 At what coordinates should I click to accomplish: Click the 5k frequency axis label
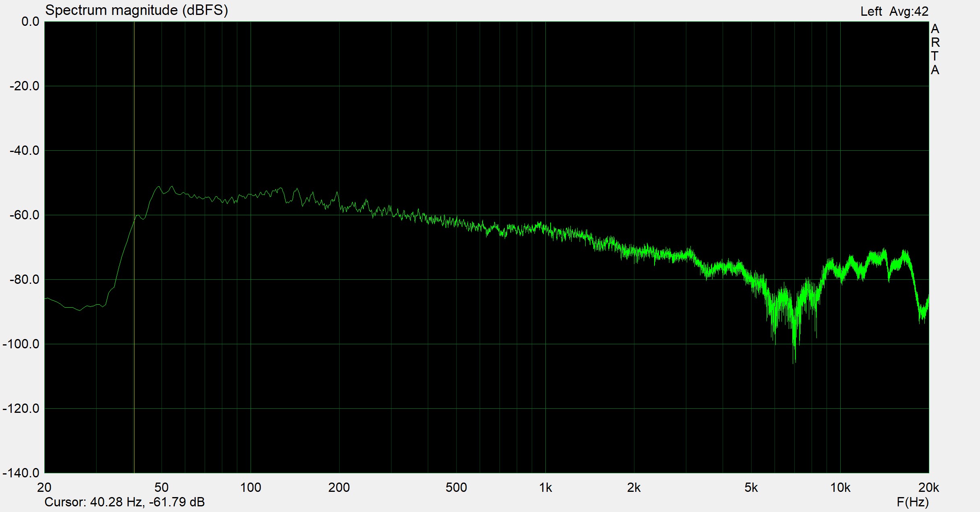point(751,488)
